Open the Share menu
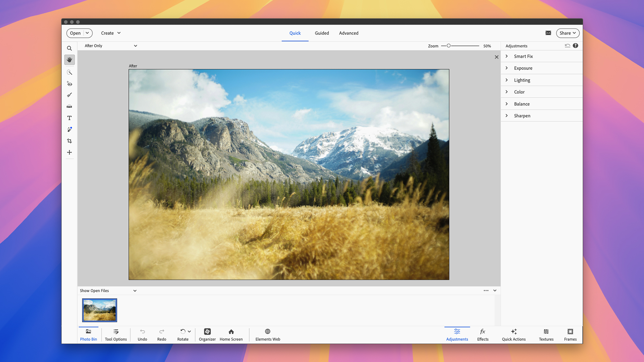Viewport: 644px width, 362px height. 567,33
